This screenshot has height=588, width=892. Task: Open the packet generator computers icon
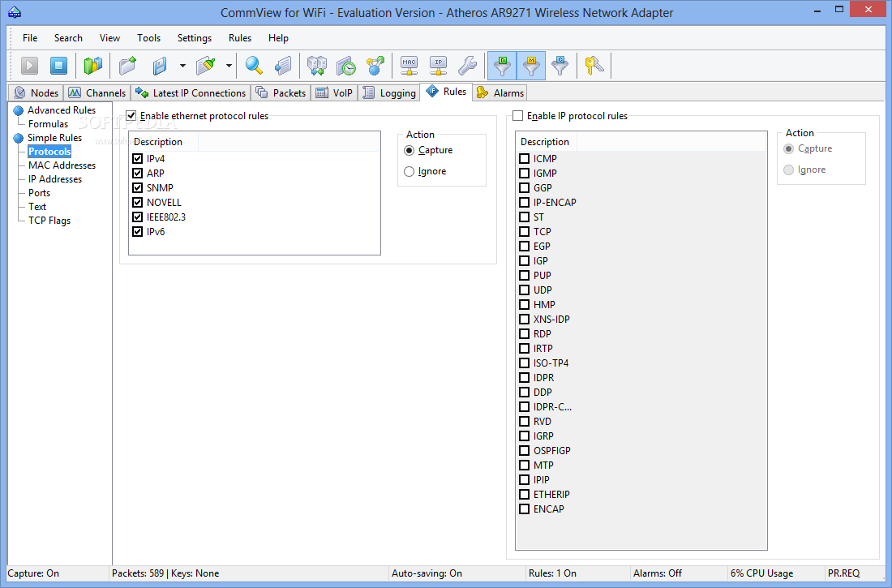pyautogui.click(x=317, y=66)
